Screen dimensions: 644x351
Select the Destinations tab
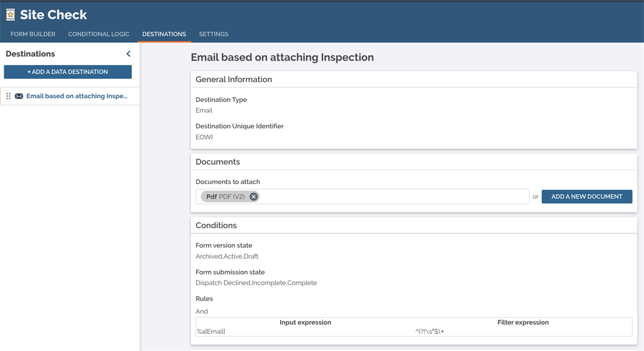tap(164, 34)
